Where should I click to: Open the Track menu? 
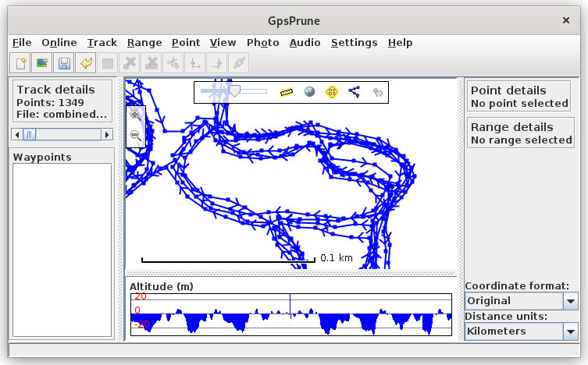(102, 43)
